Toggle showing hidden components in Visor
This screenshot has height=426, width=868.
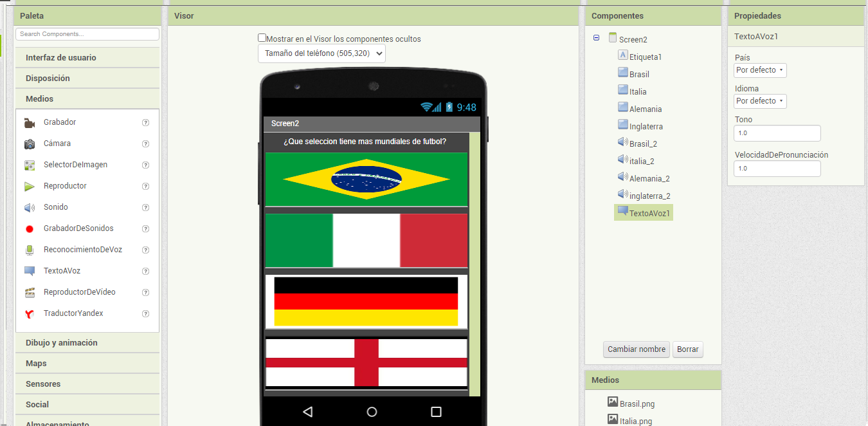pyautogui.click(x=262, y=38)
